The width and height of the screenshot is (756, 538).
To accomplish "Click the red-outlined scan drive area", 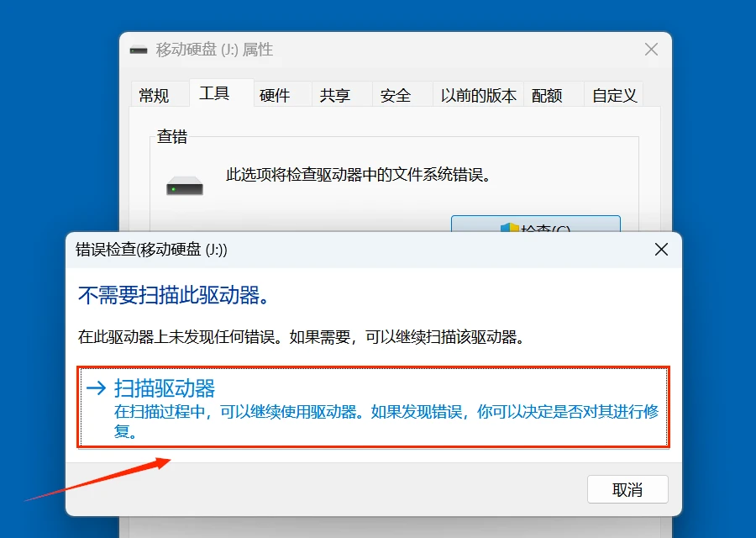I will [x=374, y=409].
